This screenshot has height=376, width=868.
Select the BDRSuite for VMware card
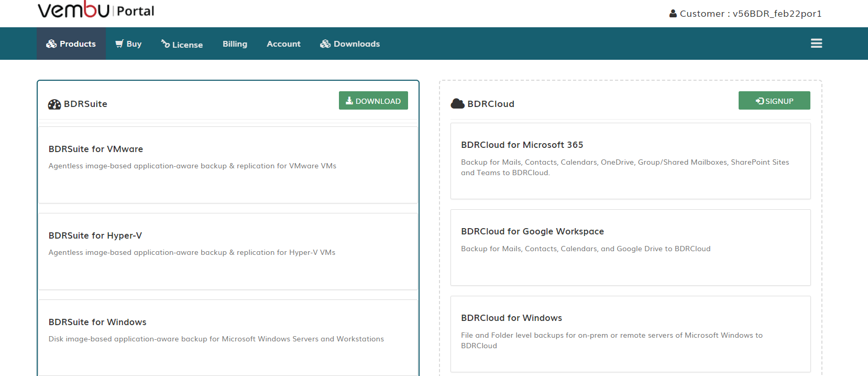tap(228, 165)
